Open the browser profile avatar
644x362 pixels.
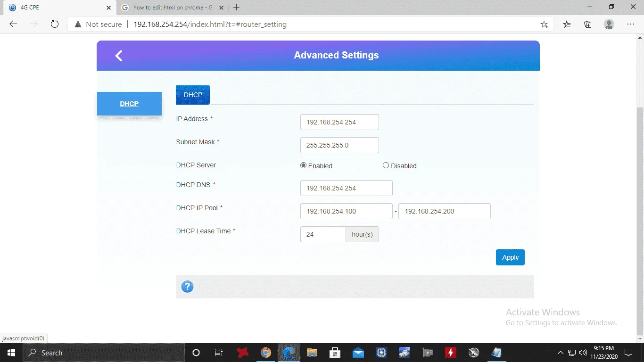click(609, 25)
